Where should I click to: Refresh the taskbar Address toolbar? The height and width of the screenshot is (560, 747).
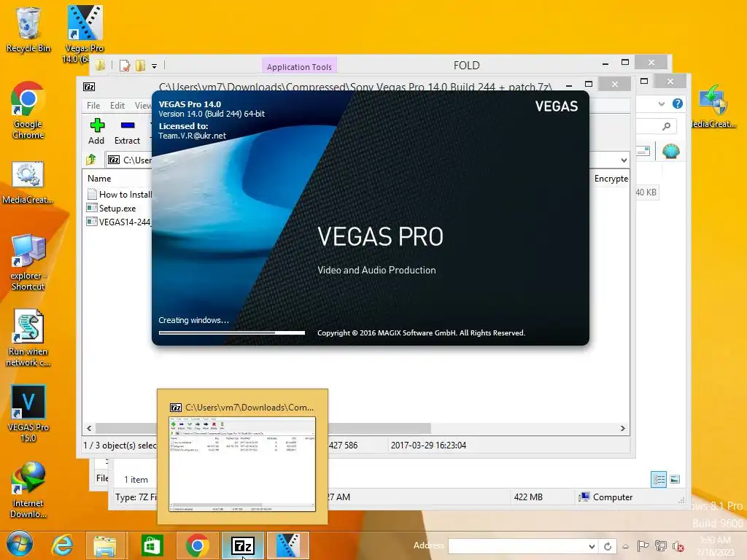pos(608,546)
